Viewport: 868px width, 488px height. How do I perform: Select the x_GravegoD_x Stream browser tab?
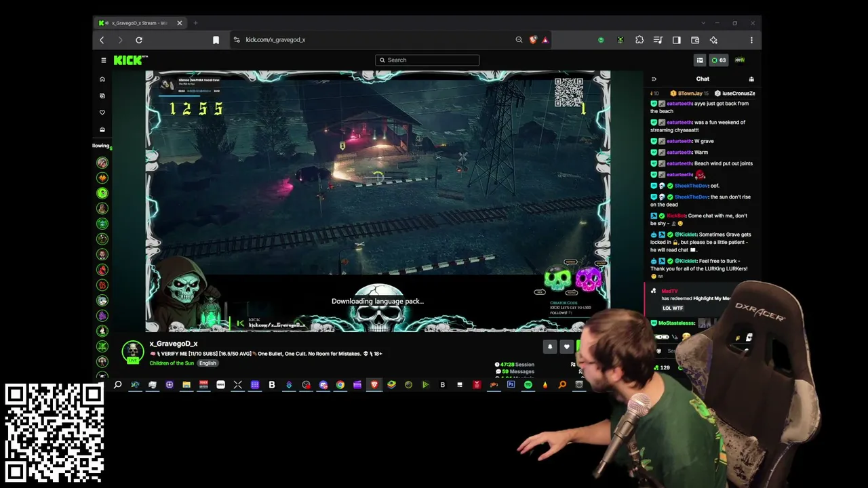tap(140, 23)
